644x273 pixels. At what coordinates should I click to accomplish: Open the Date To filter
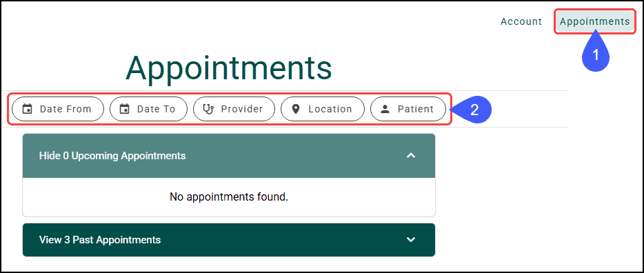point(149,109)
